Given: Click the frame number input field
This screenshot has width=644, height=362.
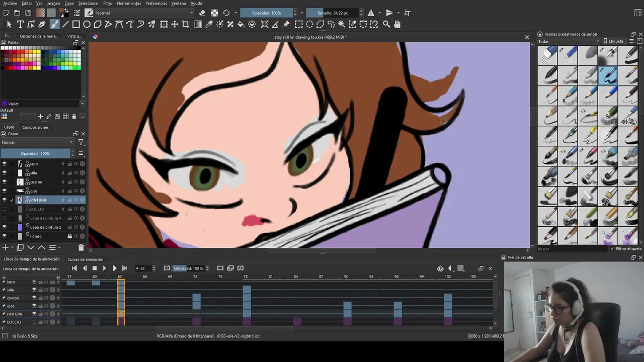Looking at the screenshot, I should point(144,268).
